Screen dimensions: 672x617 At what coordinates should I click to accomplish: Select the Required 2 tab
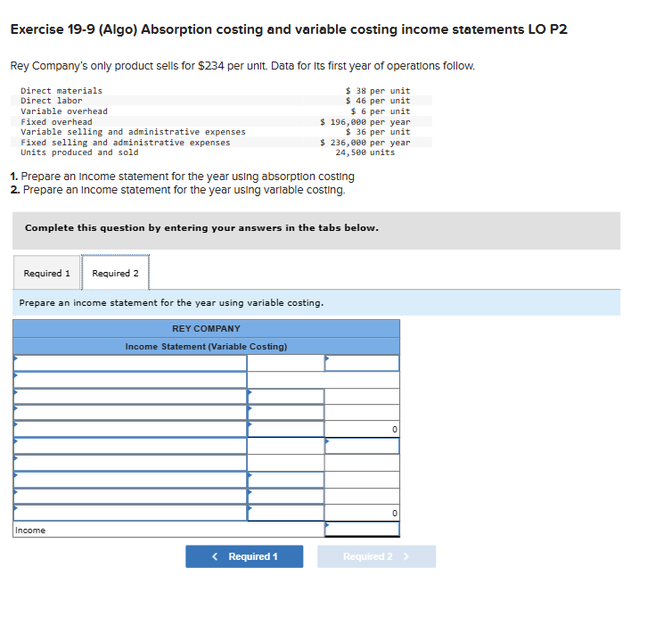point(115,273)
